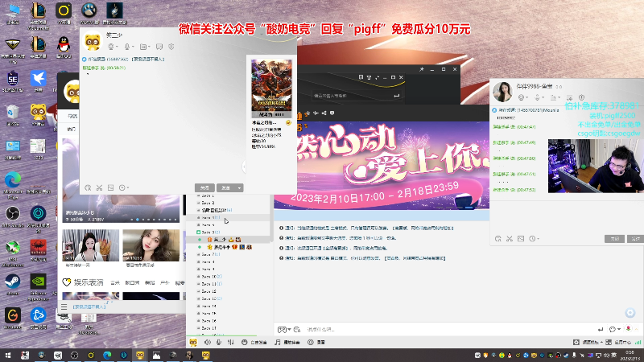This screenshot has height=362, width=644.
Task: Open history clock in 伴伴9986 chat bottom bar
Action: pyautogui.click(x=534, y=238)
